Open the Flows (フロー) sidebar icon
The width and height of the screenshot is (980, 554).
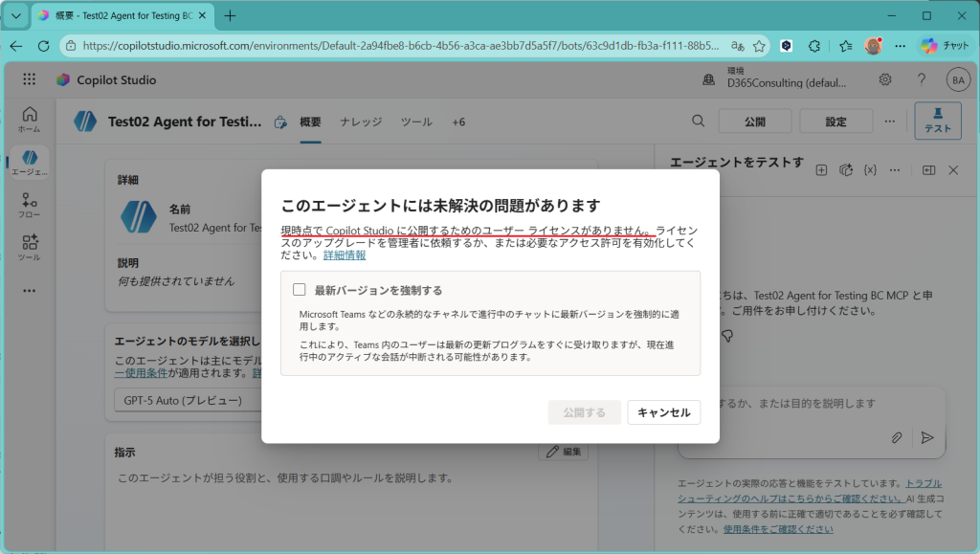point(30,205)
